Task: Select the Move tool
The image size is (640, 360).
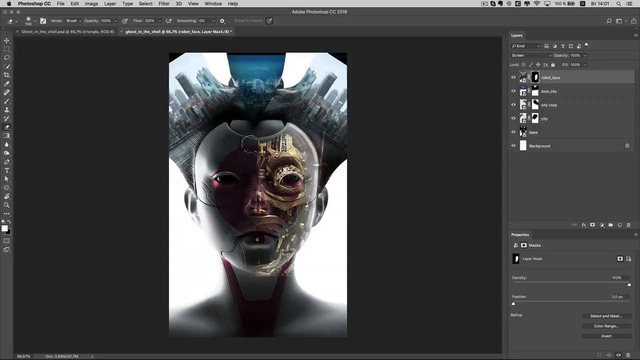Action: point(7,40)
